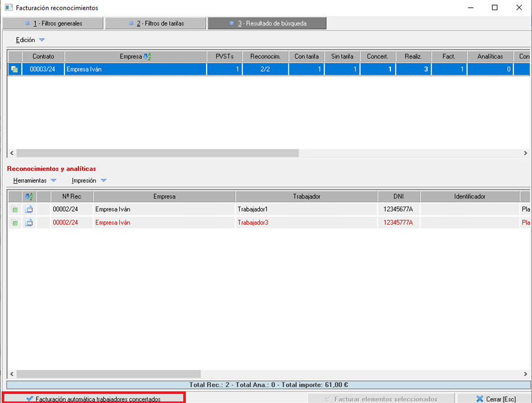Click the checkmark icon on Facturación automática button

pos(30,399)
